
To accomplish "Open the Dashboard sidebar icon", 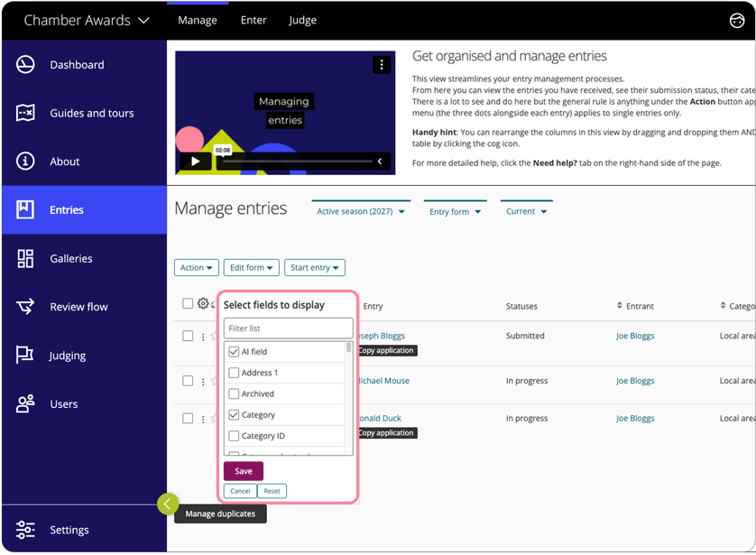I will point(25,65).
